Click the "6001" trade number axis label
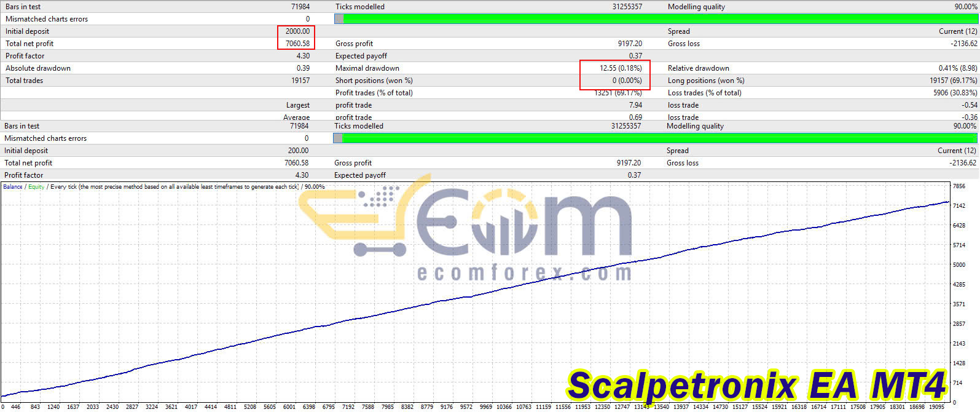This screenshot has width=980, height=412. (289, 407)
